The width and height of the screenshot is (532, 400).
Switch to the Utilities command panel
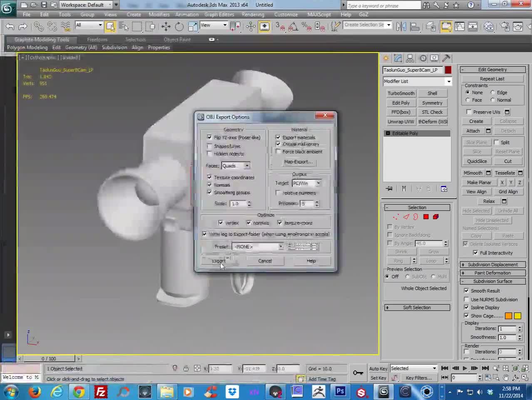pos(446,58)
